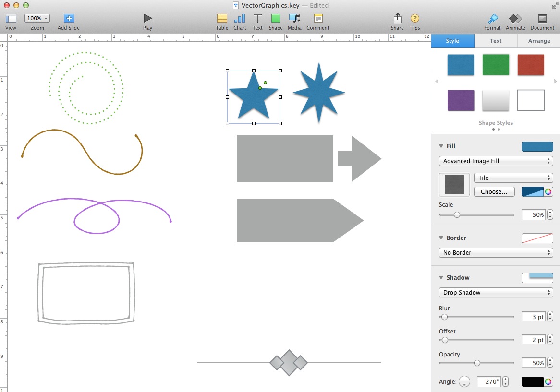Click the Scale value stepper
This screenshot has height=392, width=560.
tap(550, 215)
